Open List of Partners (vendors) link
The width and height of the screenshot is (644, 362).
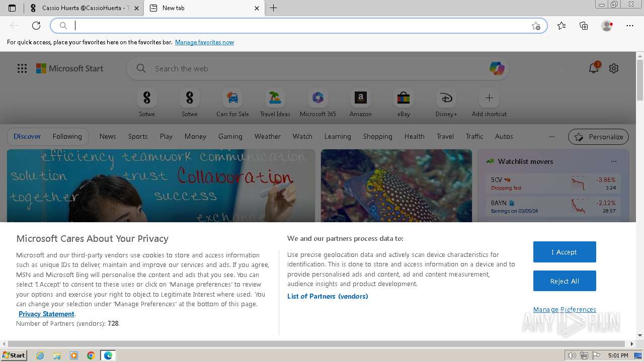coord(328,296)
